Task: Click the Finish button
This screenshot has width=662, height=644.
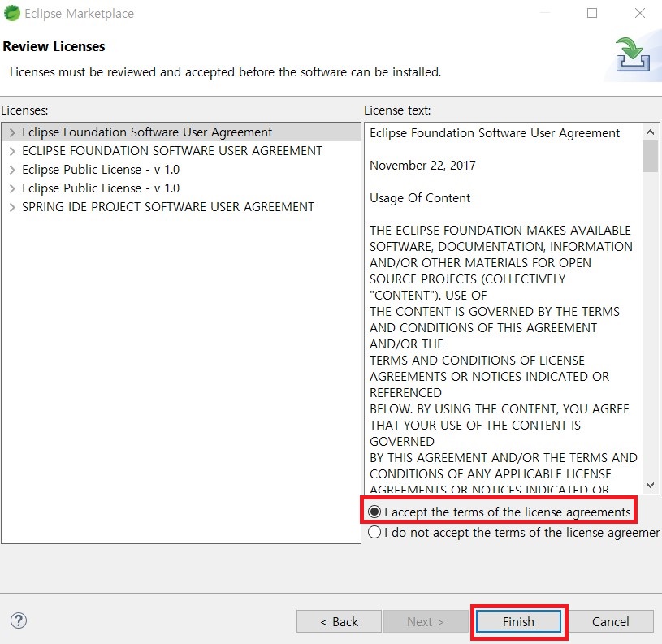Action: tap(518, 621)
